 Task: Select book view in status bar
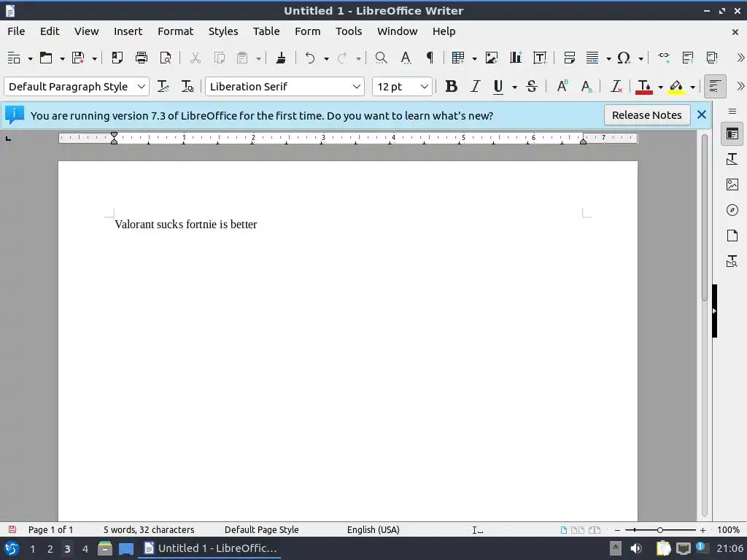[595, 530]
